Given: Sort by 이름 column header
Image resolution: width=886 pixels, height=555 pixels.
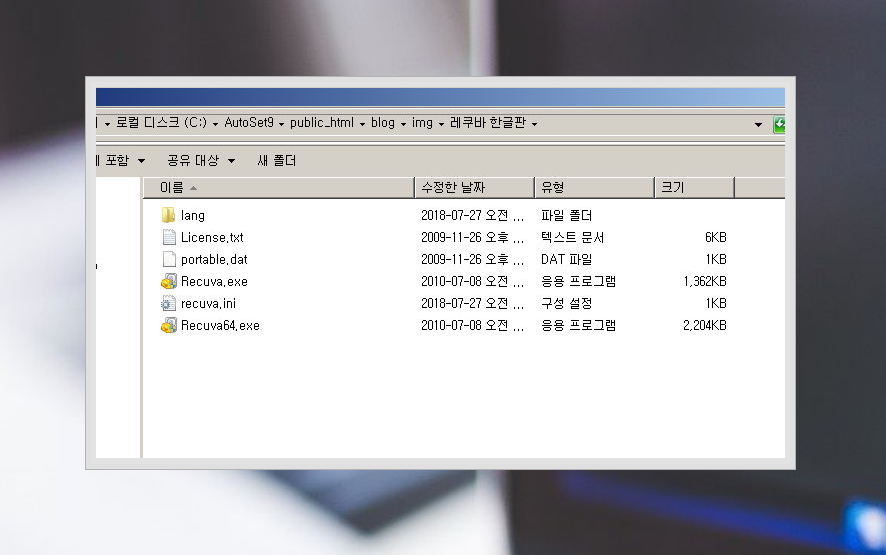Looking at the screenshot, I should click(x=279, y=188).
